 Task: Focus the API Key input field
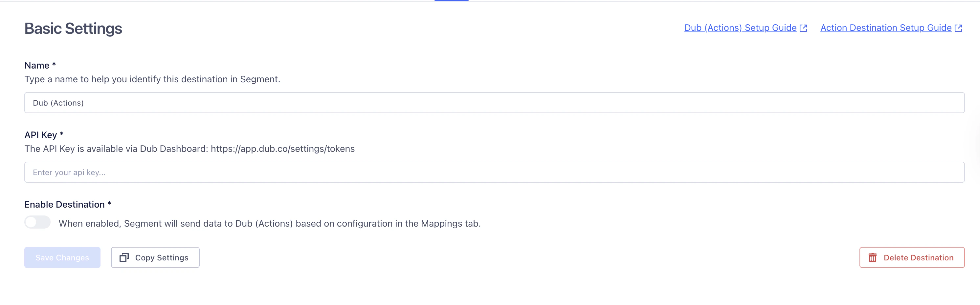[x=494, y=172]
